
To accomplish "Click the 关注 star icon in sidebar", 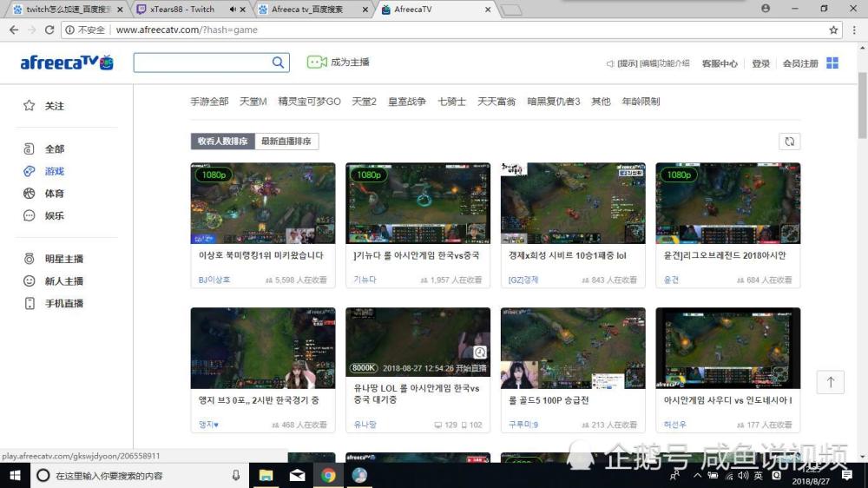I will 30,106.
